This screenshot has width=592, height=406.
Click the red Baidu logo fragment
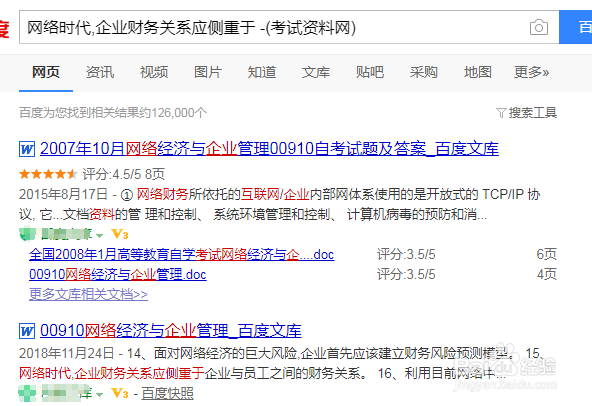click(4, 29)
